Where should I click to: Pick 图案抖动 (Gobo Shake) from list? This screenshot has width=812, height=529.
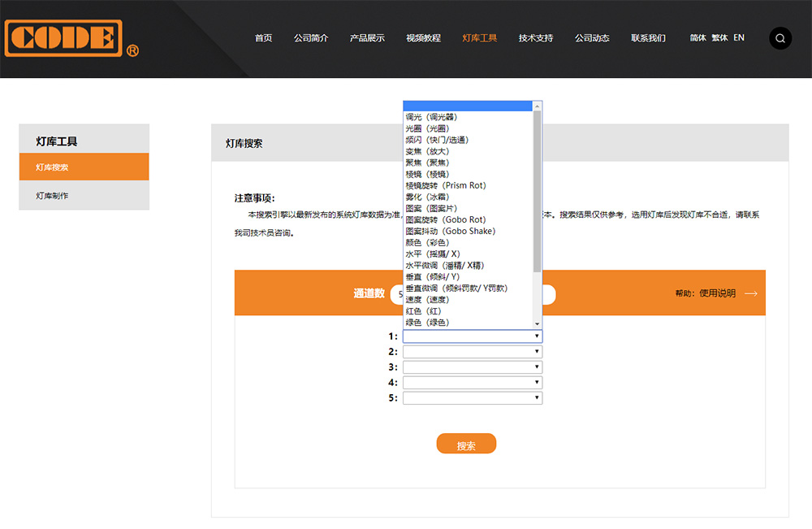(450, 231)
